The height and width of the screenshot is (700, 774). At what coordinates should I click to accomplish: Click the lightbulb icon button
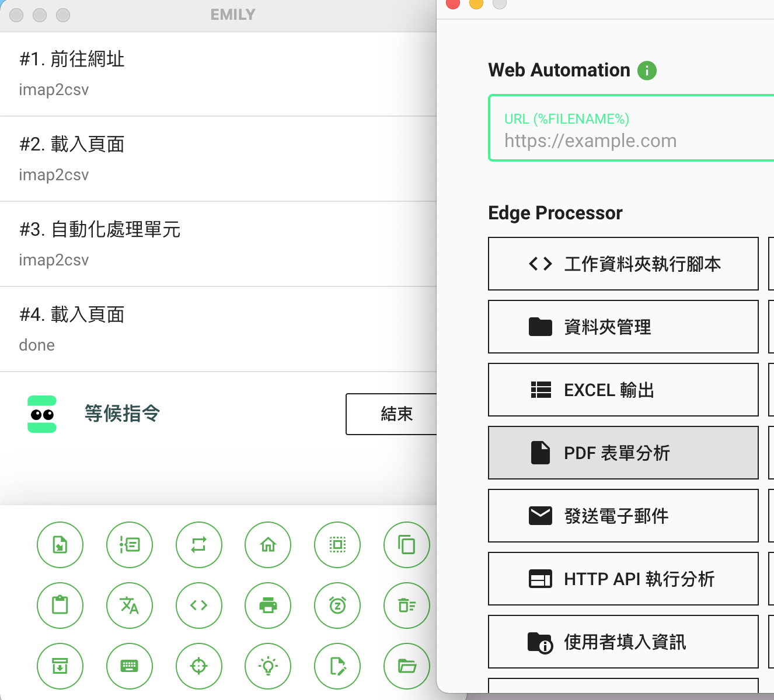tap(268, 666)
